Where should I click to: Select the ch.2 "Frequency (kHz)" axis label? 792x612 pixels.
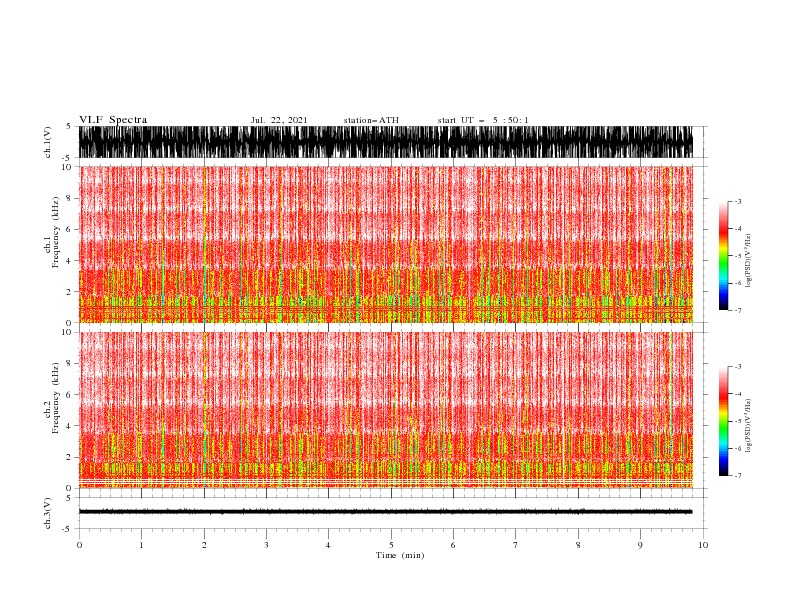(56, 398)
